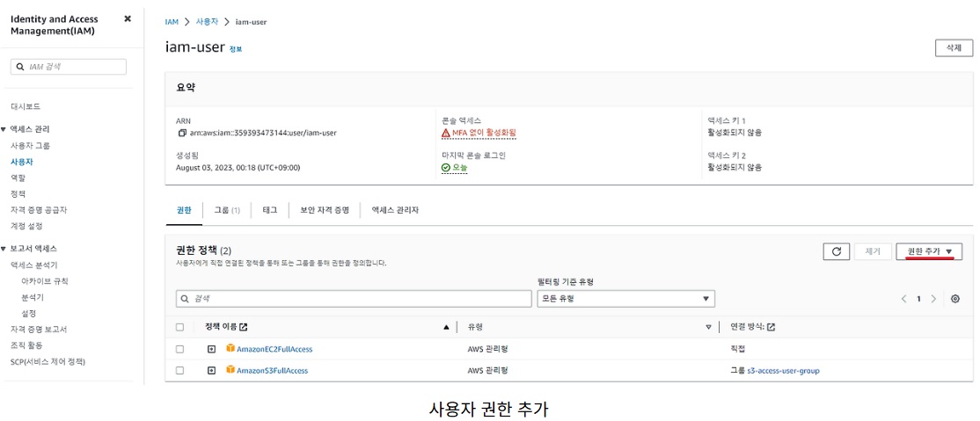This screenshot has width=980, height=421.
Task: Click the 오늘 last login status
Action: click(x=455, y=167)
